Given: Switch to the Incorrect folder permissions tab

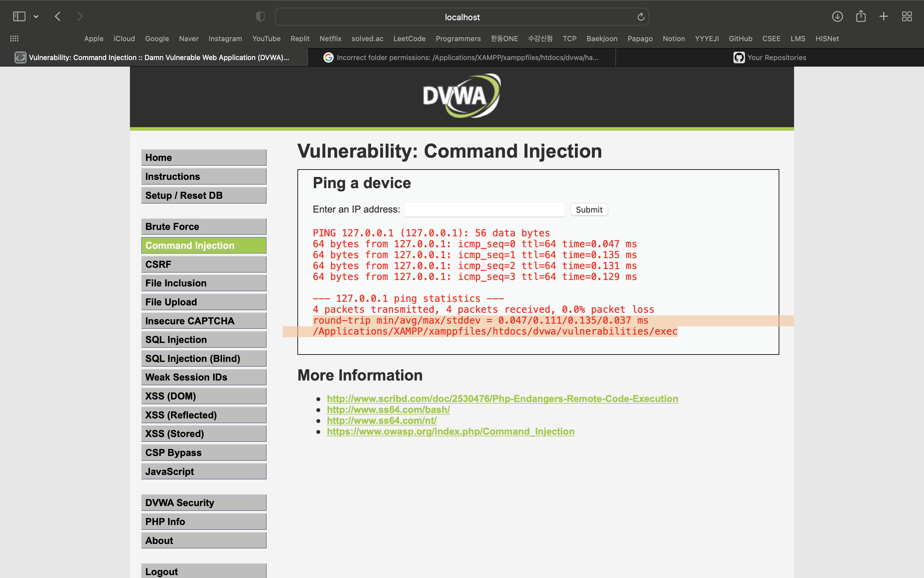Looking at the screenshot, I should [462, 57].
